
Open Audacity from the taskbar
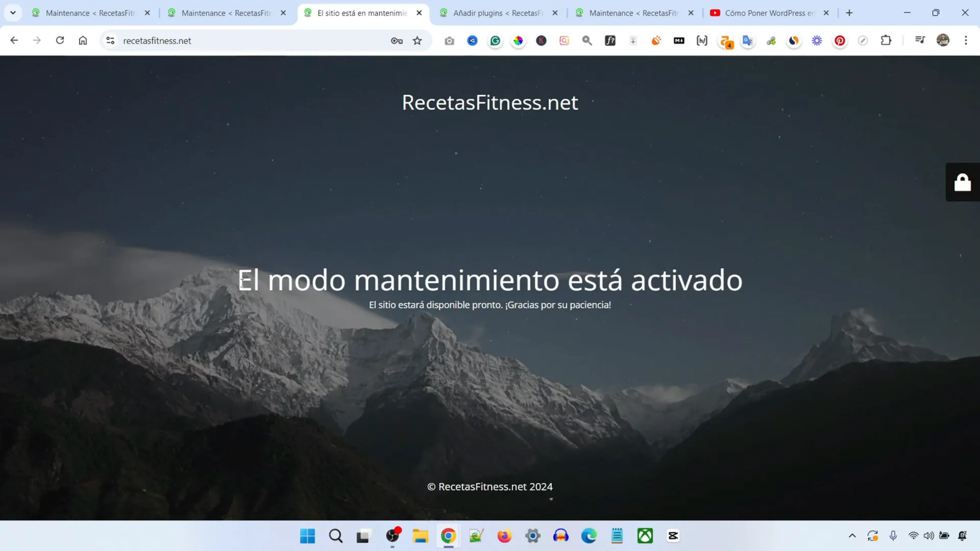[x=561, y=536]
